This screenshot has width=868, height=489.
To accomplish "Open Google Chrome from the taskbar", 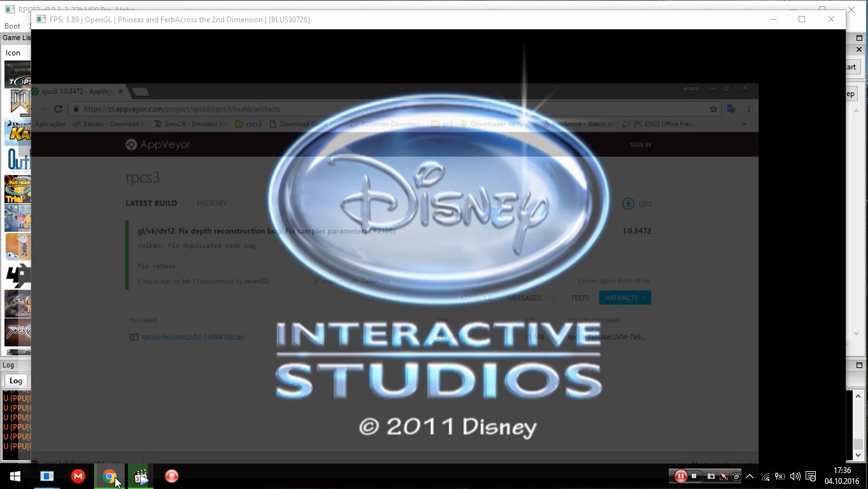I will click(109, 476).
